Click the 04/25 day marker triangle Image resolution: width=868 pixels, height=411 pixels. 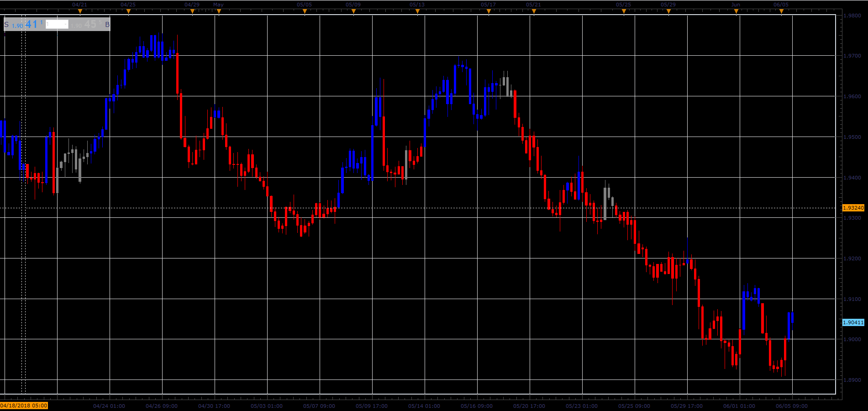[x=128, y=12]
